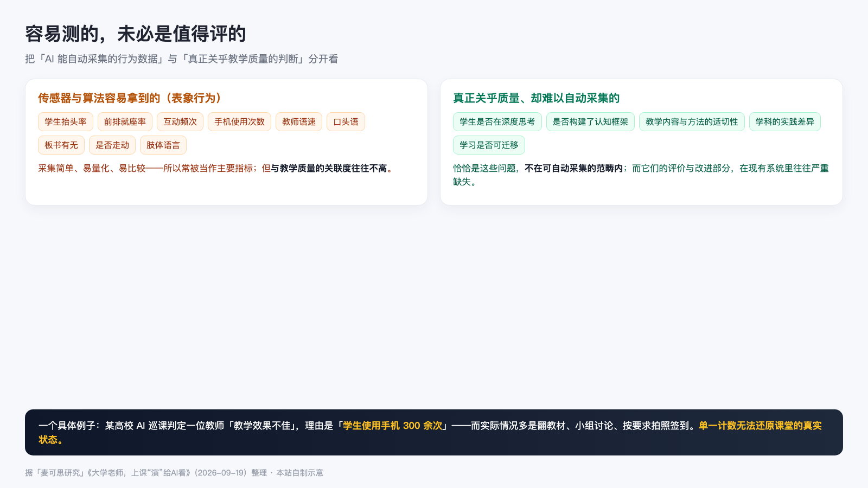
Task: Click the 互动频次 tag
Action: 180,122
